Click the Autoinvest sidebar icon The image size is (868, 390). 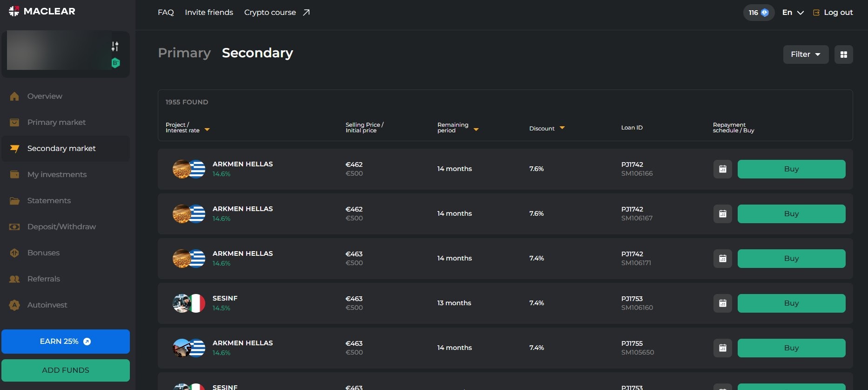(14, 305)
